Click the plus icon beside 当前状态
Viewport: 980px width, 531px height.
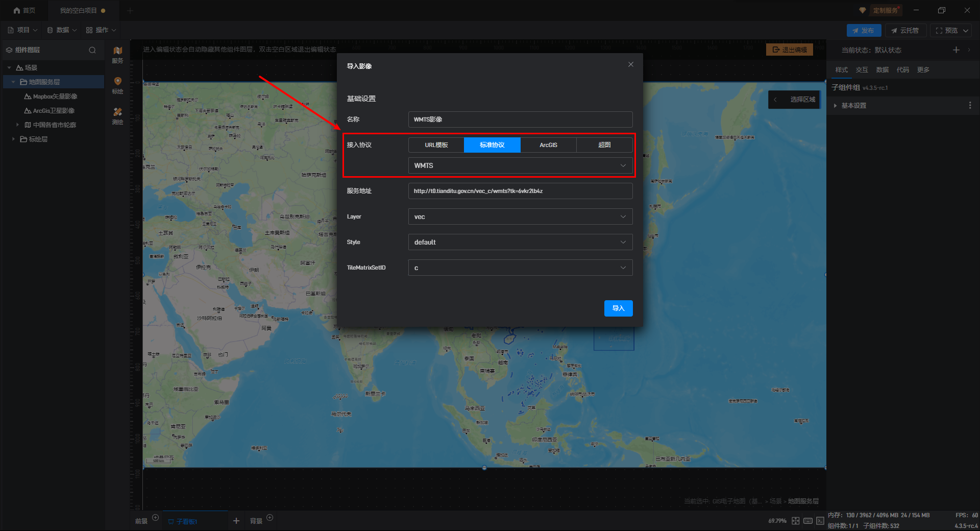pos(956,50)
